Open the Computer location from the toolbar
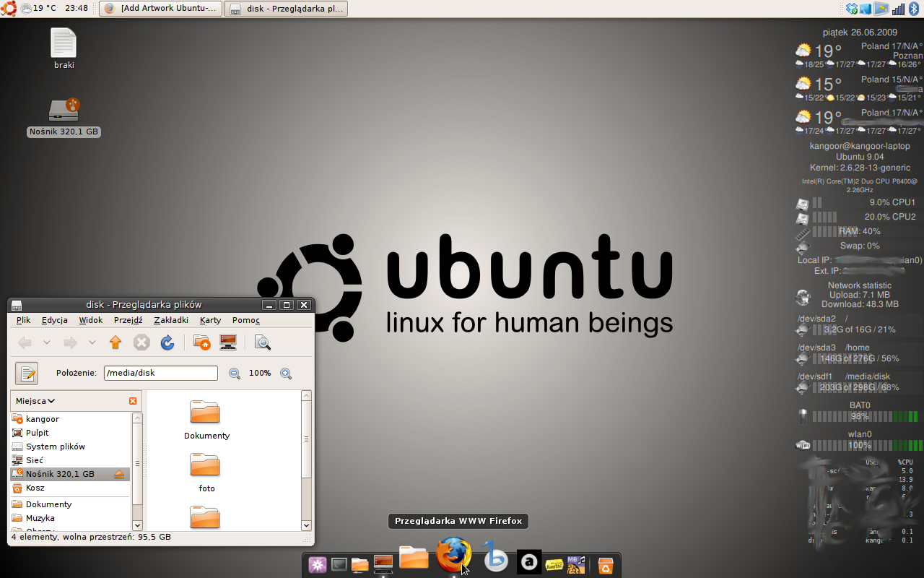Image resolution: width=924 pixels, height=578 pixels. click(228, 342)
